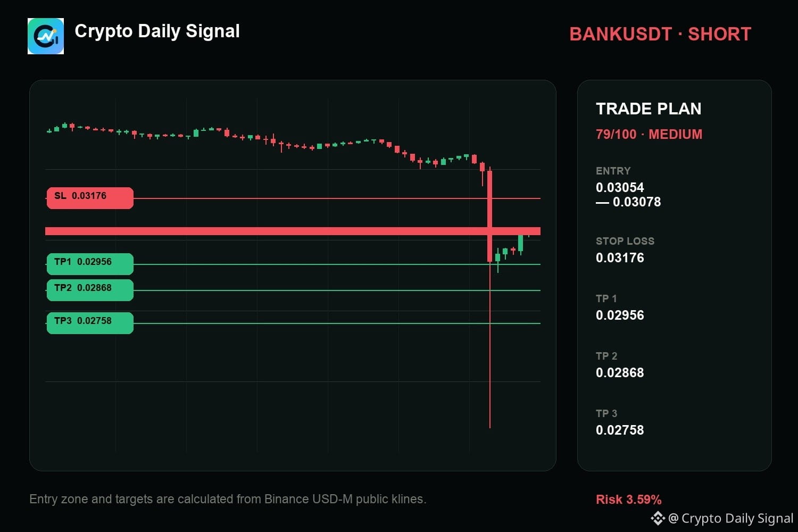
Task: Click the stop loss value in trade plan
Action: (x=620, y=257)
